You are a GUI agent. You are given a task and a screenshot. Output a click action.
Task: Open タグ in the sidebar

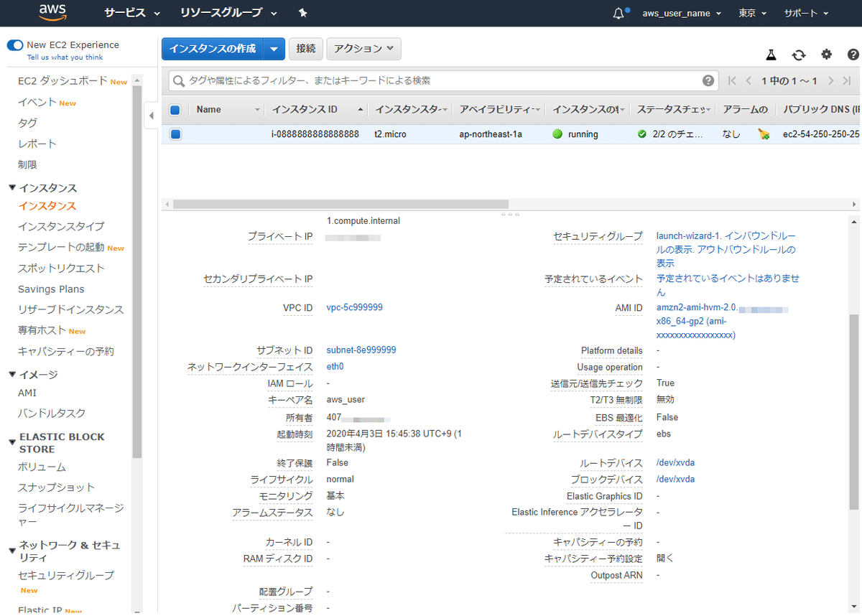27,123
